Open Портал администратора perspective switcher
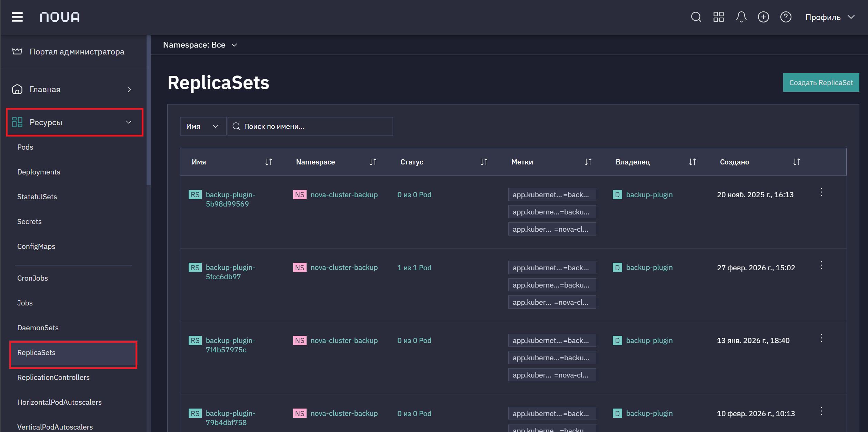Screen dimensions: 868x432 (x=73, y=52)
